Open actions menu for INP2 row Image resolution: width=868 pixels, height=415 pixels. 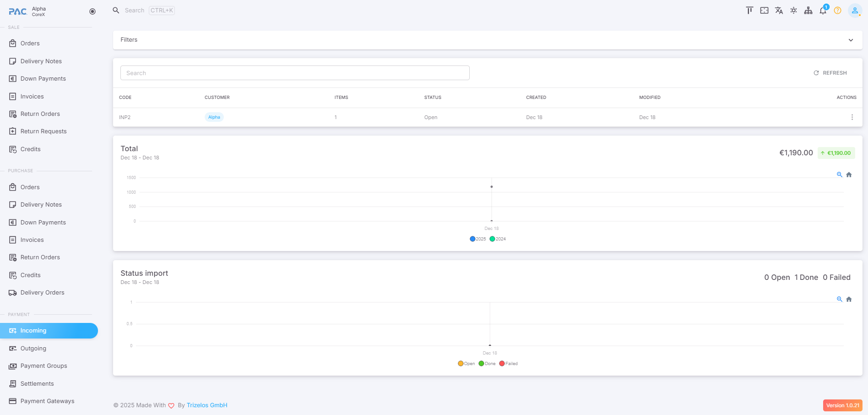[852, 117]
